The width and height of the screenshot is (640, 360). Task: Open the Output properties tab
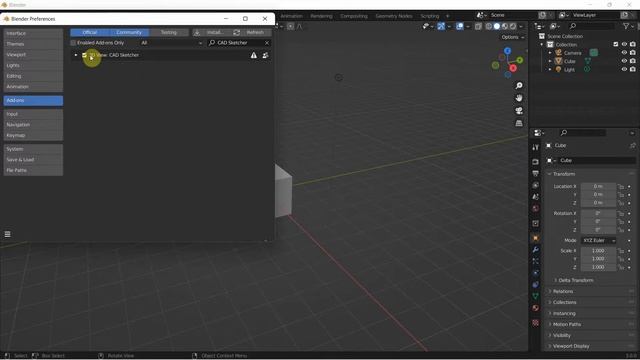(536, 173)
